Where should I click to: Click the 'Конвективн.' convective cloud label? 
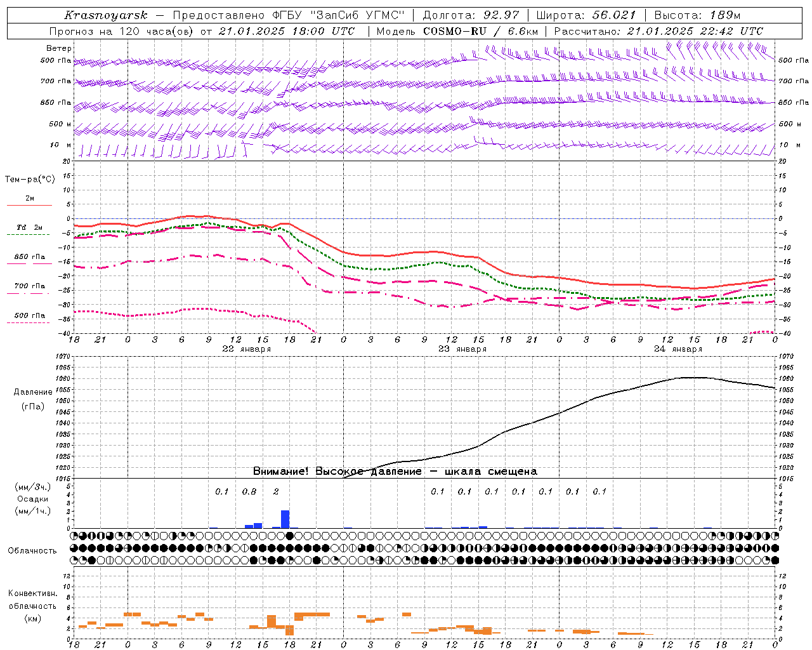(x=32, y=593)
